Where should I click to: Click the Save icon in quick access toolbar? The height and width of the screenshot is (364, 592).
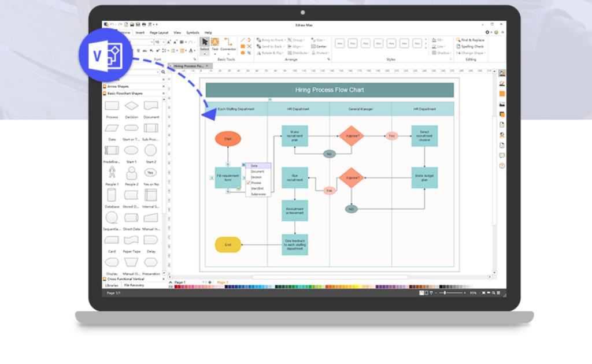click(x=138, y=24)
